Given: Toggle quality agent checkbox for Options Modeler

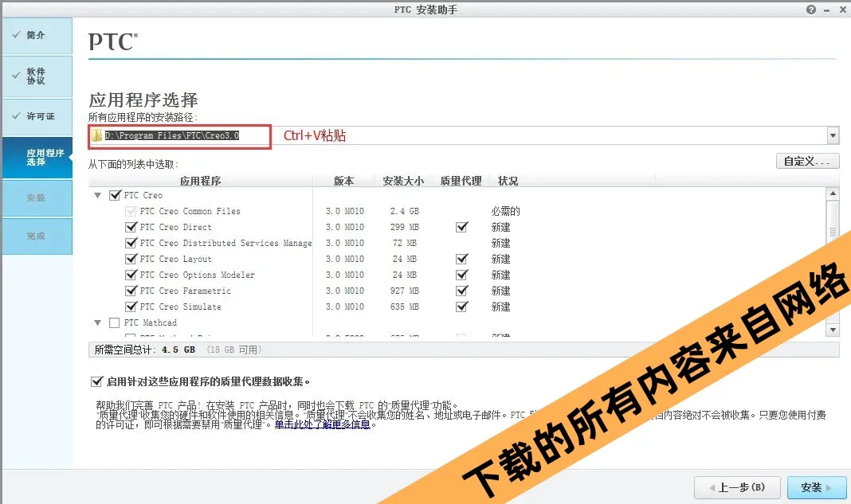Looking at the screenshot, I should pyautogui.click(x=462, y=275).
